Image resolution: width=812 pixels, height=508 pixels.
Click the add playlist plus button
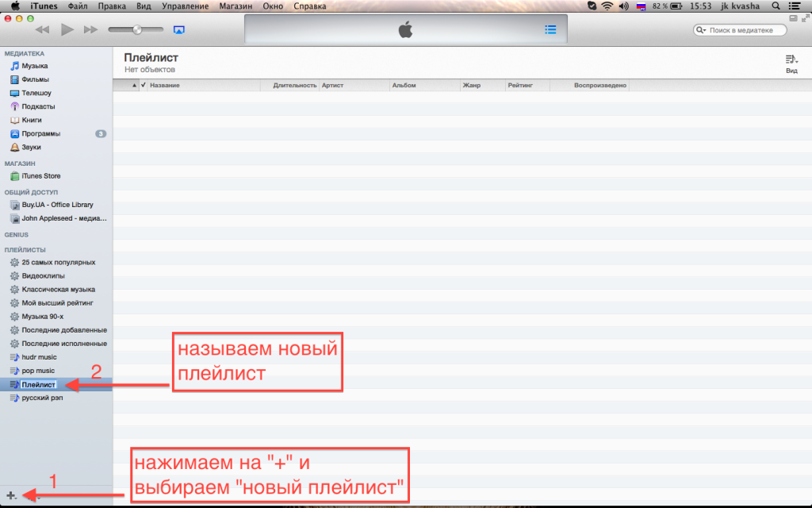click(x=11, y=495)
